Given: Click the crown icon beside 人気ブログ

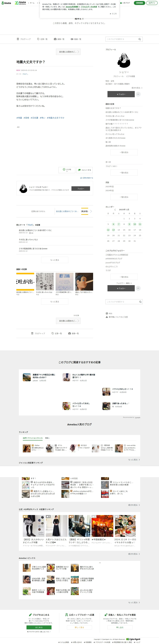Looking at the screenshot, I should 121,3.
